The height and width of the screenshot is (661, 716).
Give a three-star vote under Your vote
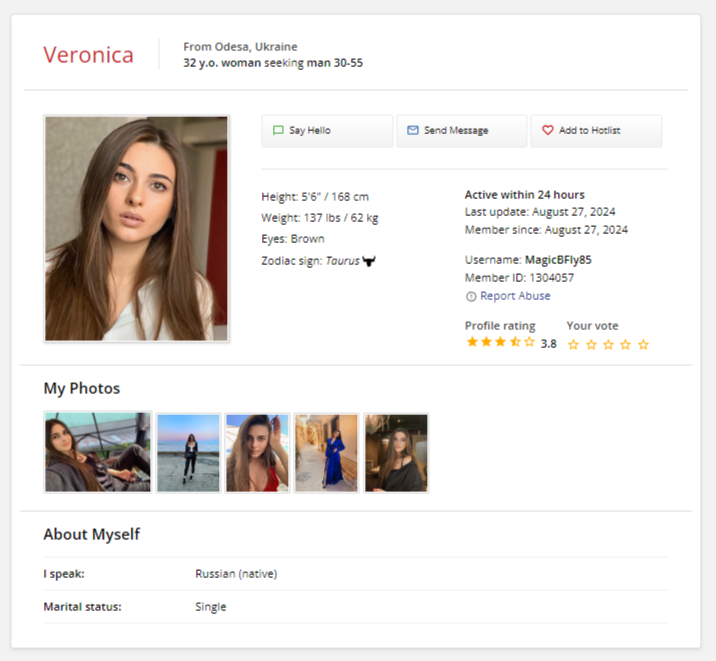click(608, 344)
